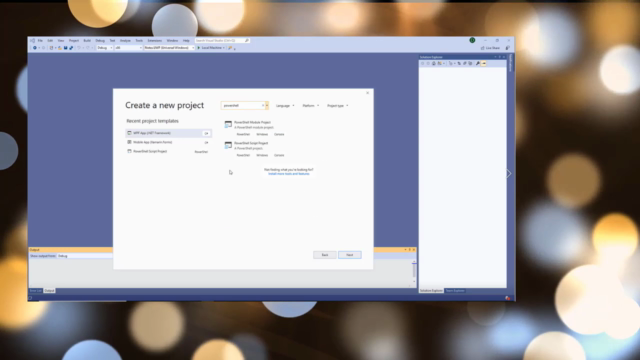Open the Debug menu

100,41
